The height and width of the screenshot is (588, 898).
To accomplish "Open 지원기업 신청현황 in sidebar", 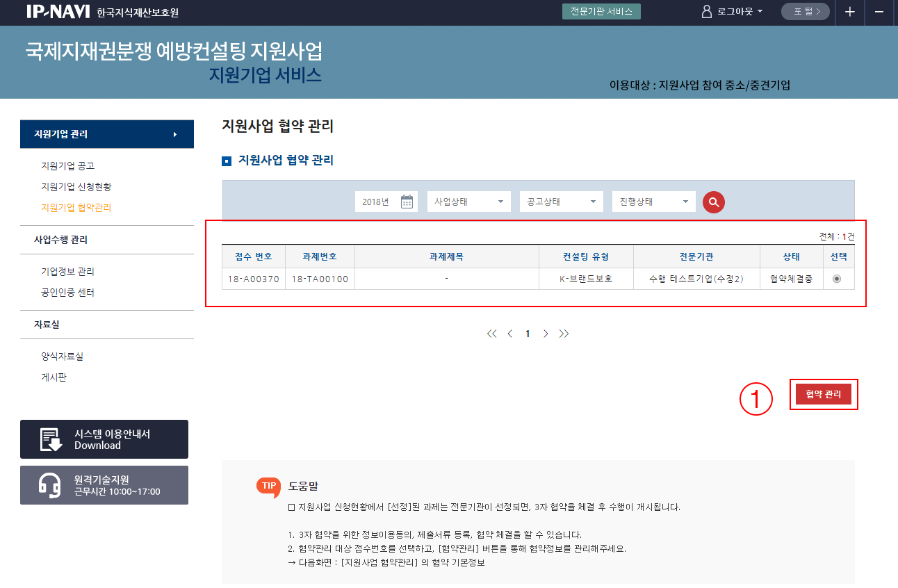I will point(76,187).
